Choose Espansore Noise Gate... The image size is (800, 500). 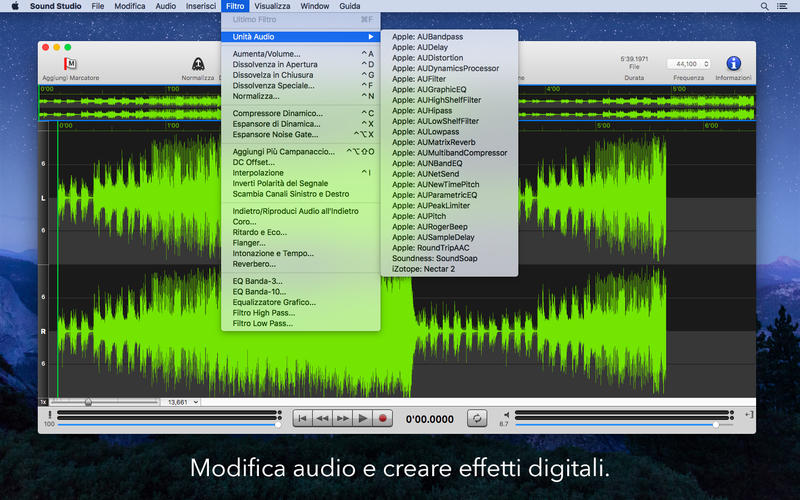coord(301,135)
